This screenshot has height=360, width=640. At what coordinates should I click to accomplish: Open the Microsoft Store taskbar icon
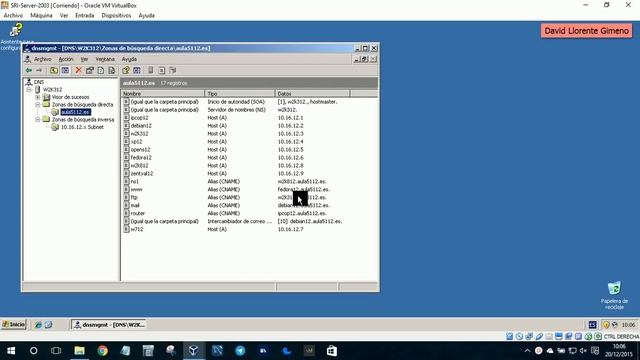332,351
